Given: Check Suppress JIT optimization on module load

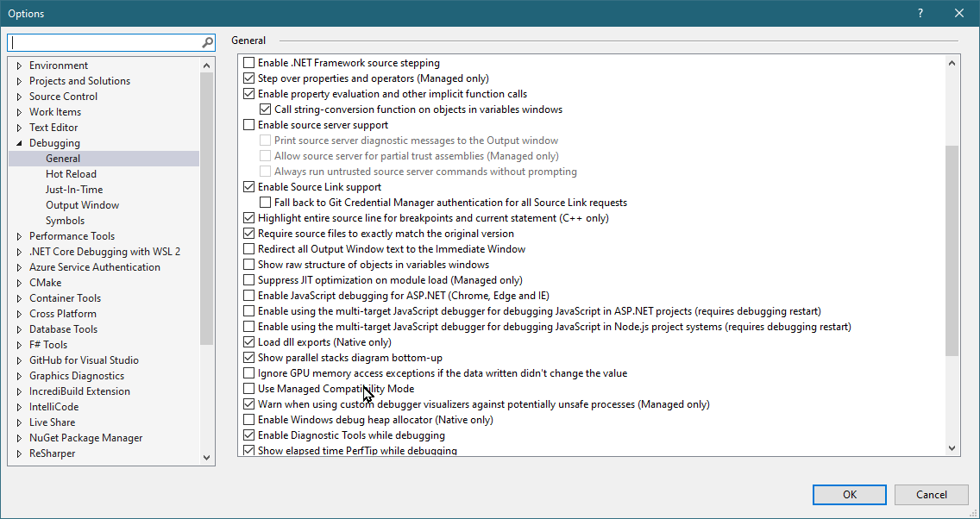Looking at the screenshot, I should point(248,280).
